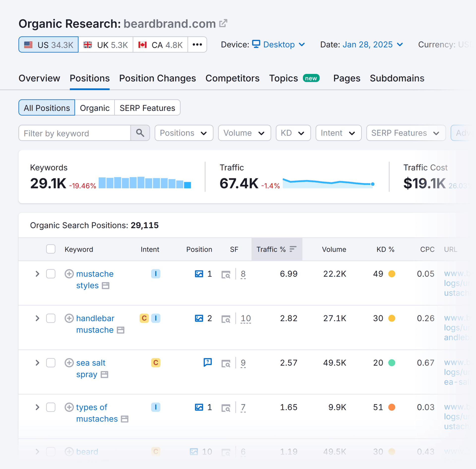Switch database to CA 4.8K
This screenshot has height=469, width=476.
tap(160, 45)
